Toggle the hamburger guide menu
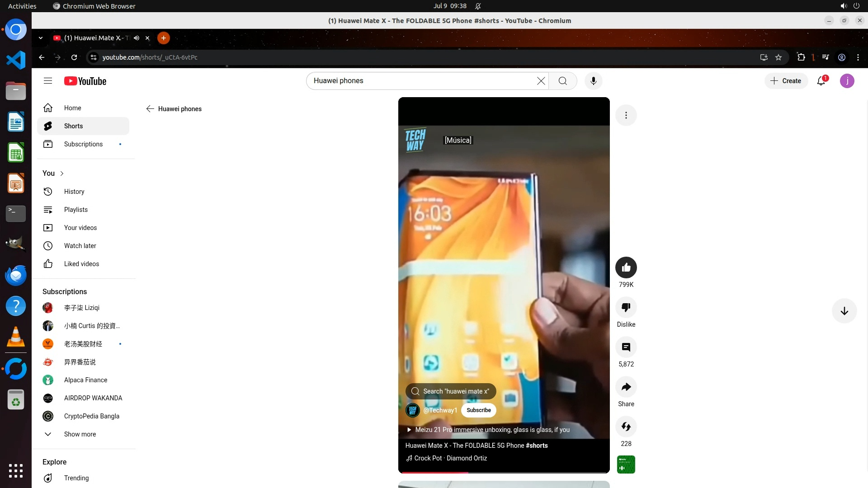This screenshot has width=868, height=488. pyautogui.click(x=48, y=81)
